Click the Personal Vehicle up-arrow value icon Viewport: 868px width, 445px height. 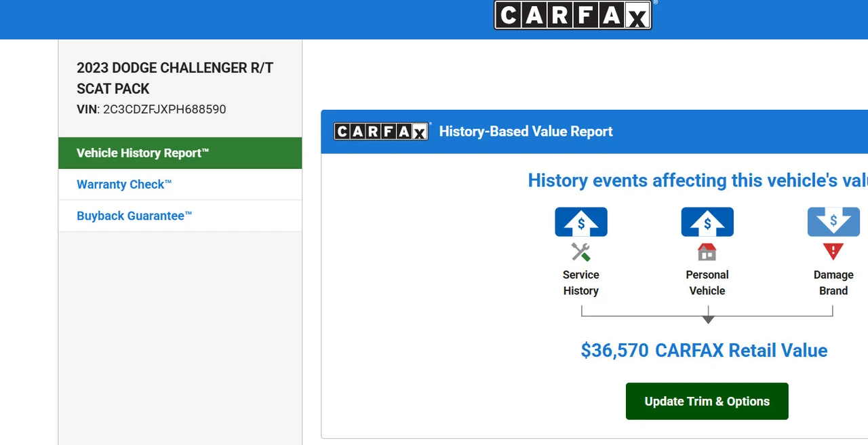[707, 222]
